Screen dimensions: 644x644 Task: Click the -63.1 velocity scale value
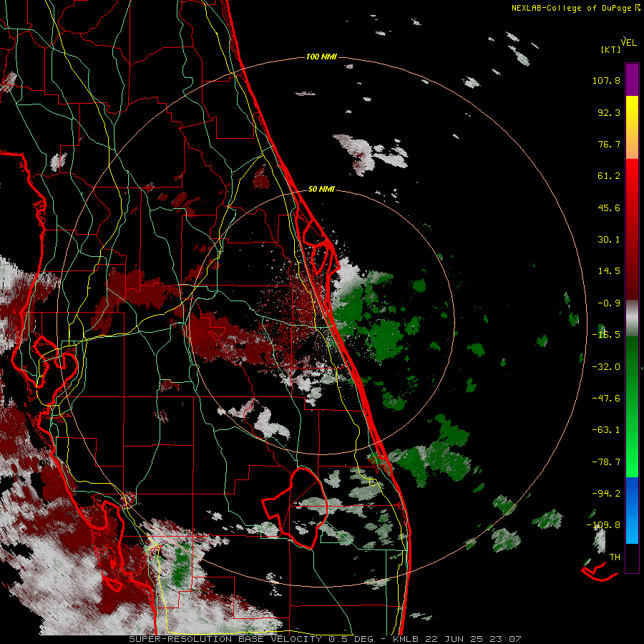(x=606, y=430)
